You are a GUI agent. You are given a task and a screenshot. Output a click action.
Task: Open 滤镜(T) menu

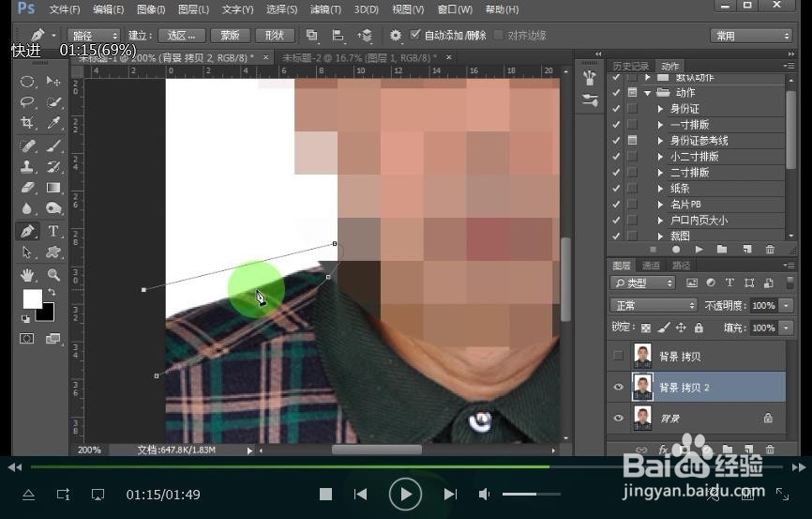tap(325, 9)
